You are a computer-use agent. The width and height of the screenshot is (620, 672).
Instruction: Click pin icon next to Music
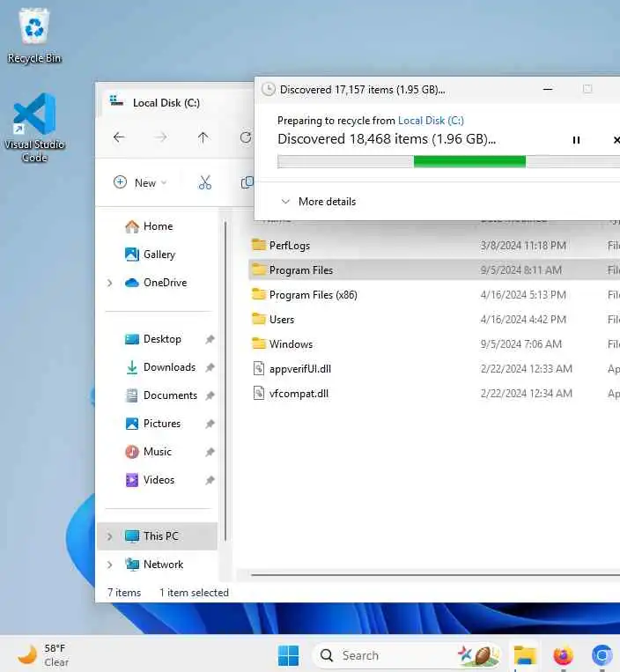(210, 452)
